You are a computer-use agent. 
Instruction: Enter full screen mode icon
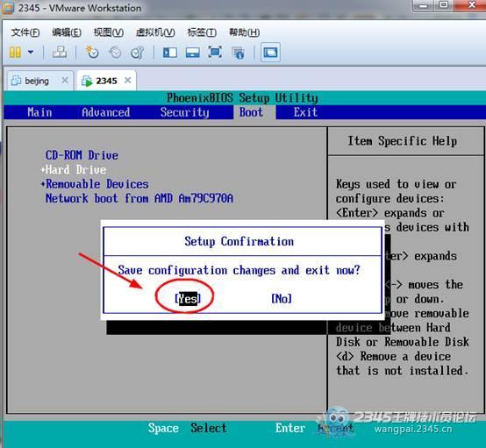(x=215, y=52)
